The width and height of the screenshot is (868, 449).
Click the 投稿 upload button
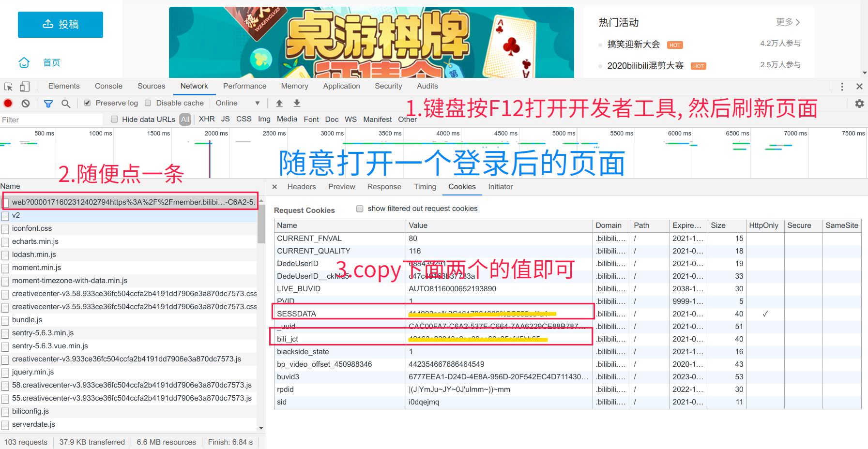(x=60, y=24)
